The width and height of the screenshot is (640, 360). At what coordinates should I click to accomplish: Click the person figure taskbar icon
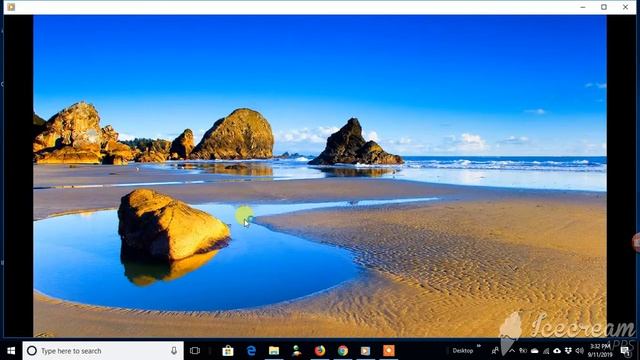coord(297,351)
